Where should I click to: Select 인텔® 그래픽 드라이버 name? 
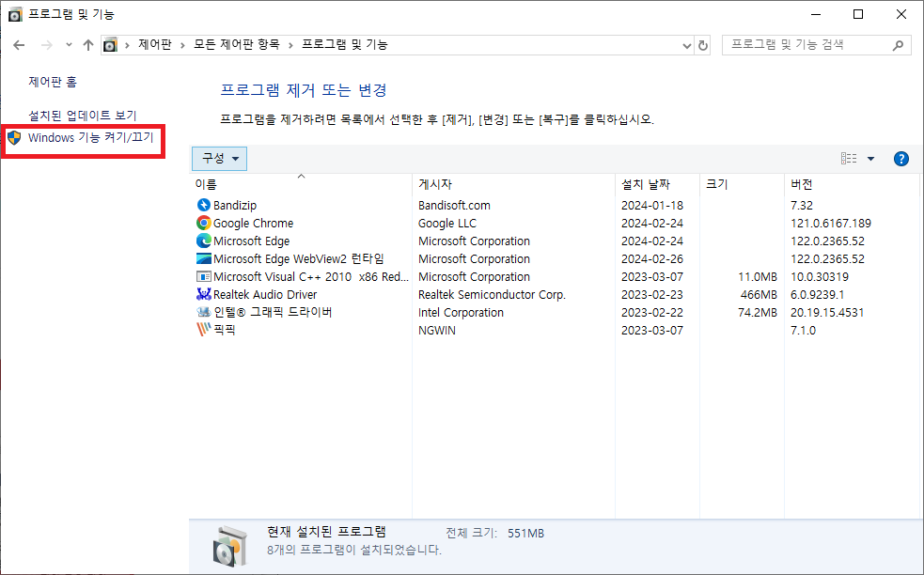click(x=273, y=312)
